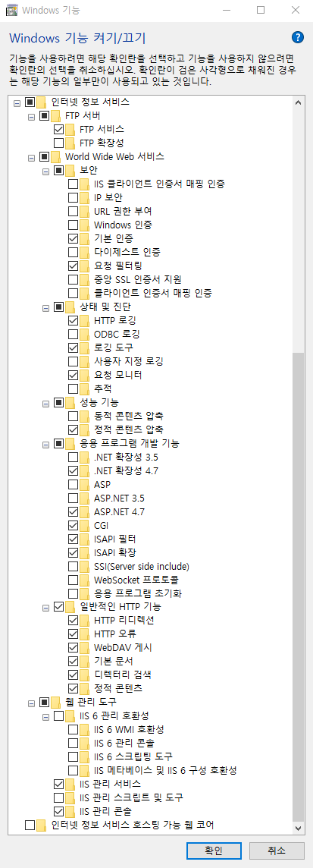Click the folder icon beside 보안
The width and height of the screenshot is (313, 868).
(x=70, y=170)
